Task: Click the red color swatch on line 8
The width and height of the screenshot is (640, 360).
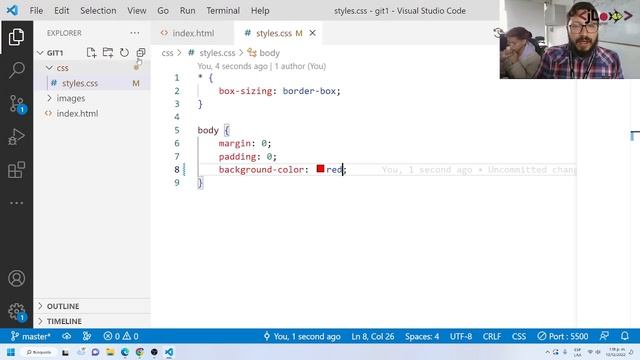Action: (x=320, y=169)
